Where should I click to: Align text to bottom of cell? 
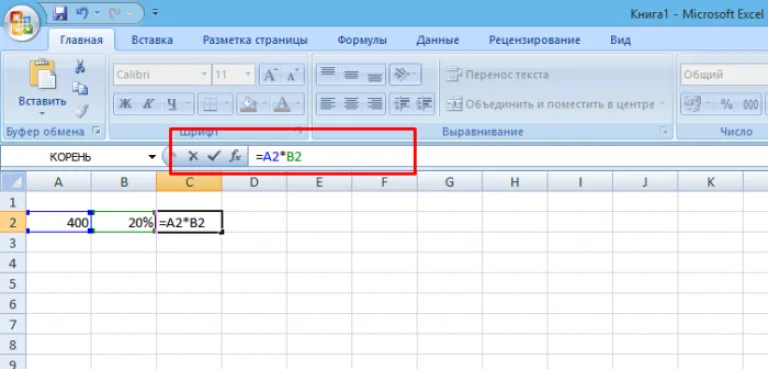(x=374, y=74)
